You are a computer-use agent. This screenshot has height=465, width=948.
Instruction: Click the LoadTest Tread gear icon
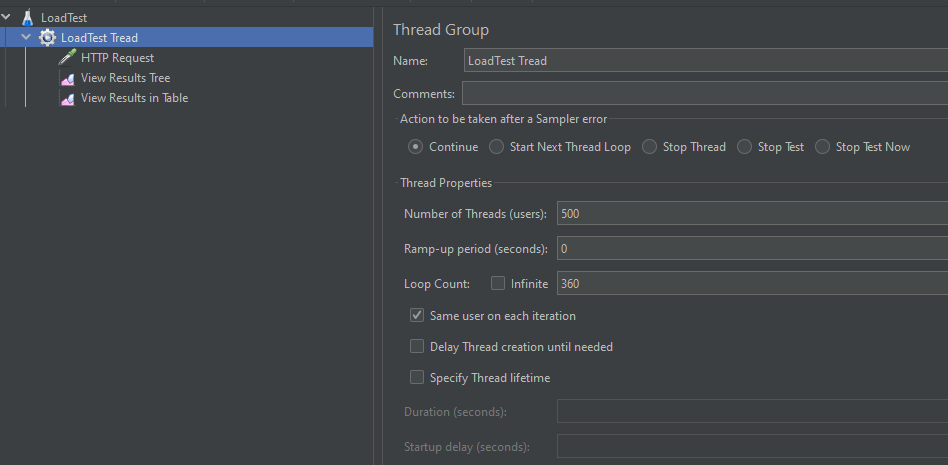[x=47, y=38]
